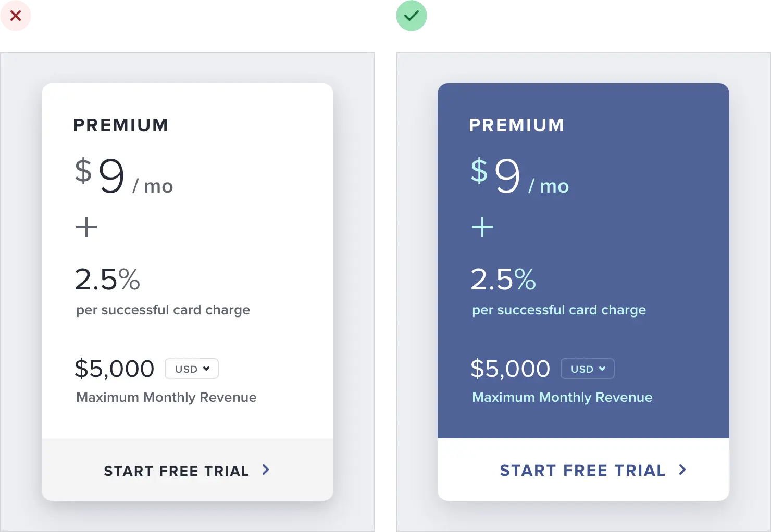Click the dollar sign on blue card price
Image resolution: width=771 pixels, height=532 pixels.
pos(479,171)
